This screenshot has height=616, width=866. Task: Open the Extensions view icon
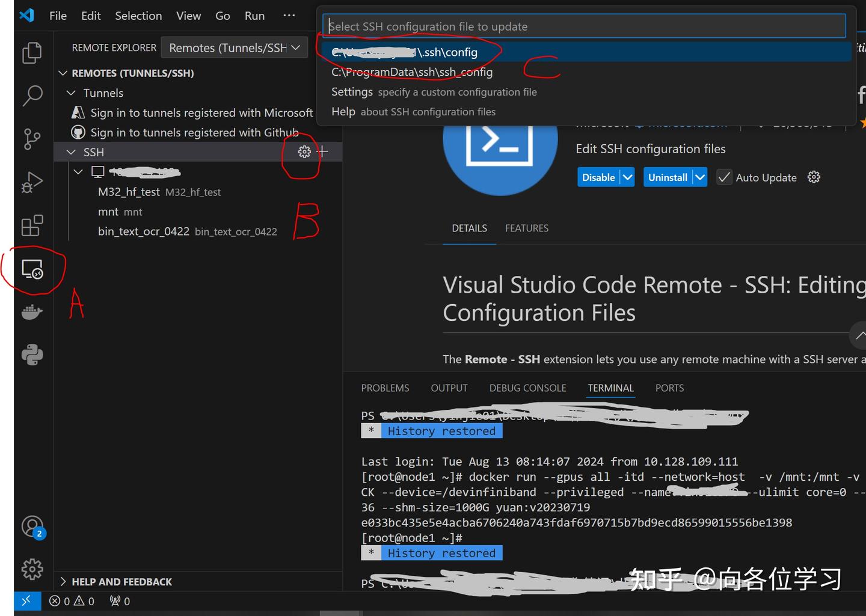[x=32, y=225]
